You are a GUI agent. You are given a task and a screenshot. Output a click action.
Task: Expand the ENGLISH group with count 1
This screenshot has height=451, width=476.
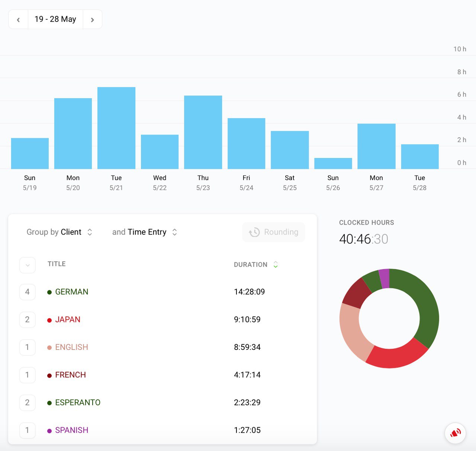[x=28, y=347]
